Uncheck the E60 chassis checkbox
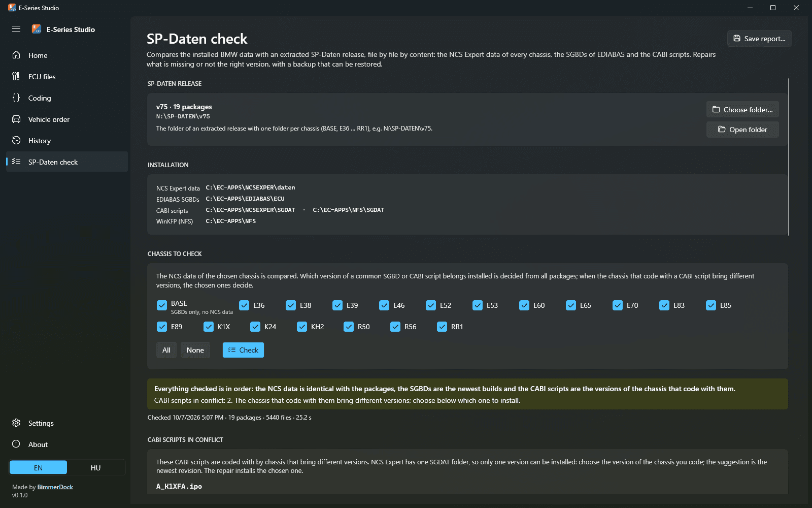Screen dimensions: 812x508 click(524, 305)
